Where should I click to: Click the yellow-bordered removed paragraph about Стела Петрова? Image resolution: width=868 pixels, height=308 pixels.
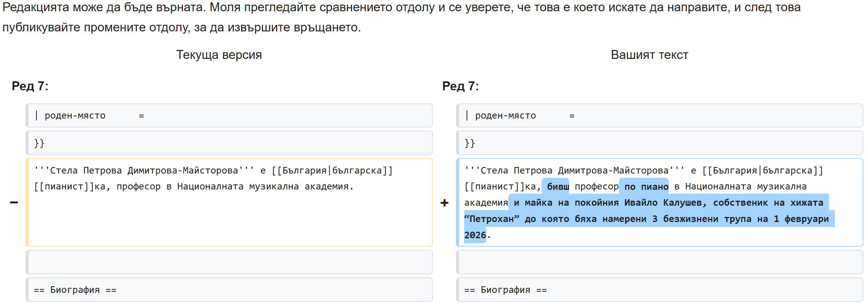[x=229, y=202]
